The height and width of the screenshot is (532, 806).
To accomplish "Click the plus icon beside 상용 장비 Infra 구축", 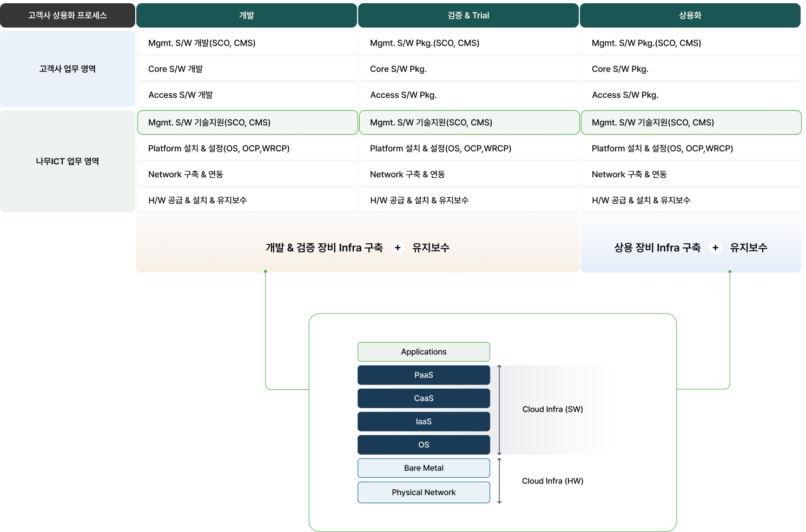I will click(x=715, y=248).
